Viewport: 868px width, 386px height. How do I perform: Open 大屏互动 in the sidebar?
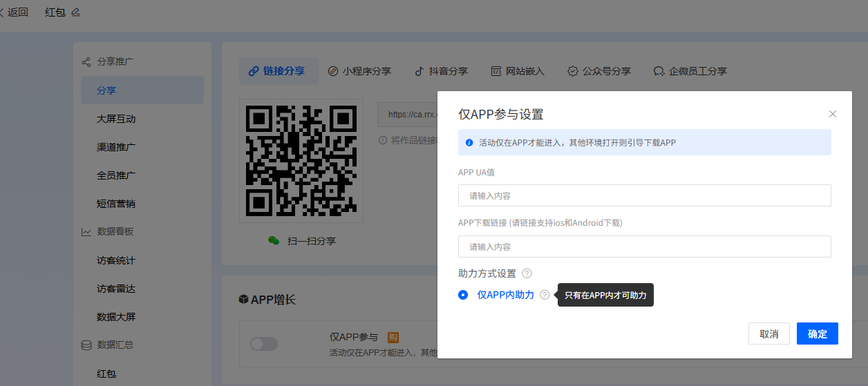point(116,119)
